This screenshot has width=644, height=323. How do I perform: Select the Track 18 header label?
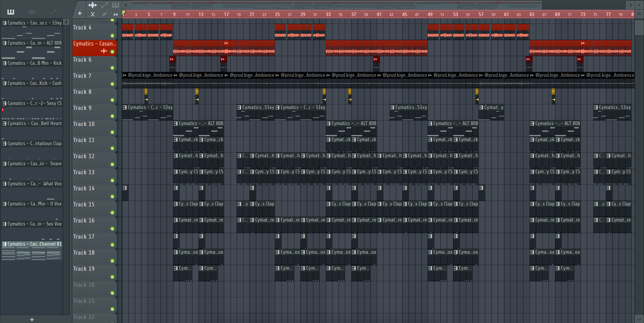(x=84, y=253)
